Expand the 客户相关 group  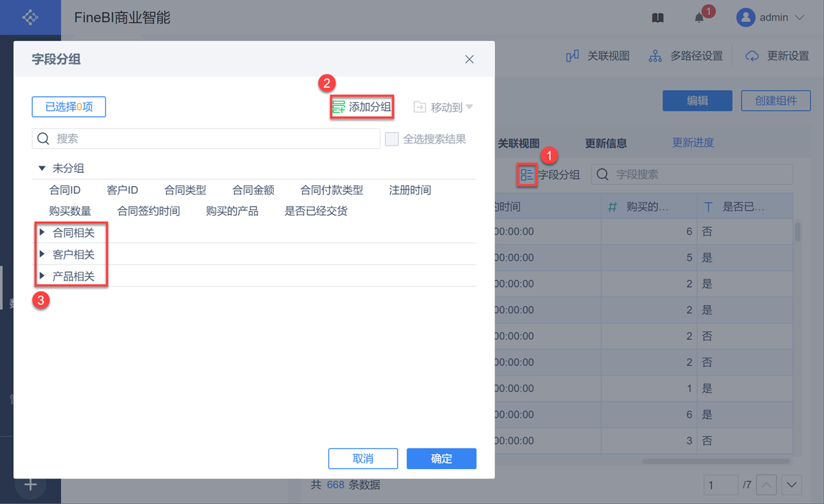click(42, 254)
